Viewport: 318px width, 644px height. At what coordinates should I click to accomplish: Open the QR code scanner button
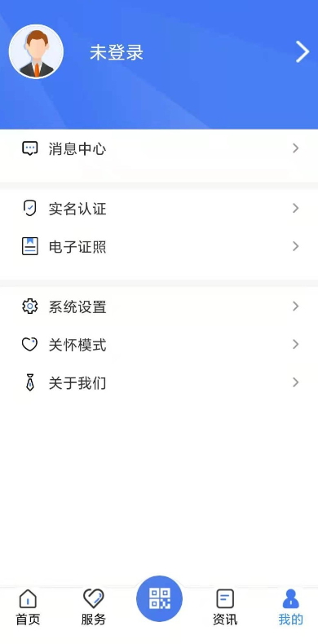pos(160,598)
